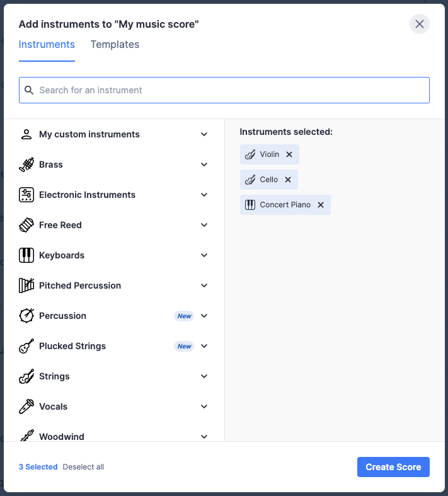
Task: Click the Pitched Percussion xylophone icon
Action: (26, 285)
